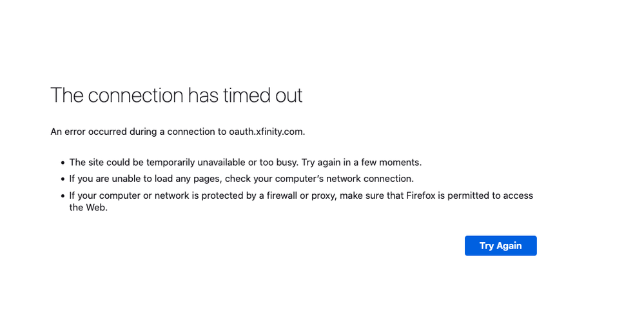Click the word 'Firefox' in the last bullet
The width and height of the screenshot is (644, 331).
coord(420,196)
